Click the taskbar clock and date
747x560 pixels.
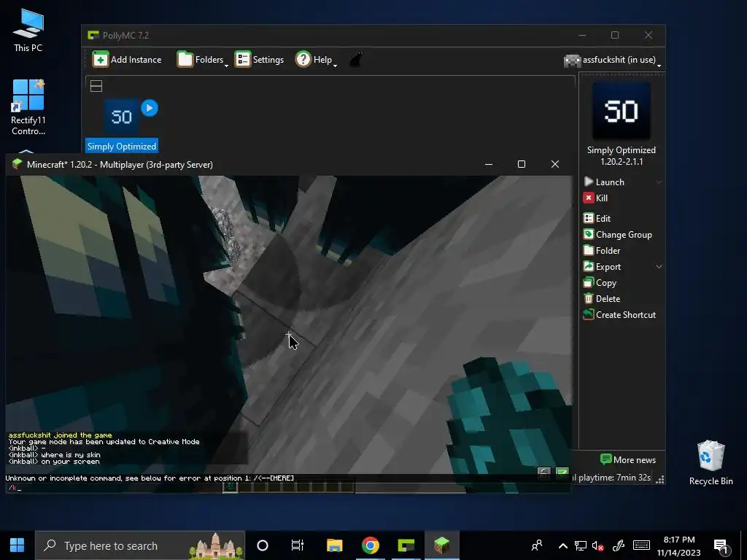[679, 545]
